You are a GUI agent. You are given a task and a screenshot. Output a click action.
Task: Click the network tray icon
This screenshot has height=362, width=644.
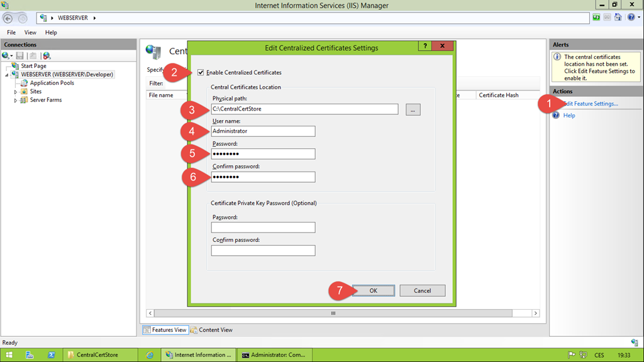click(583, 355)
